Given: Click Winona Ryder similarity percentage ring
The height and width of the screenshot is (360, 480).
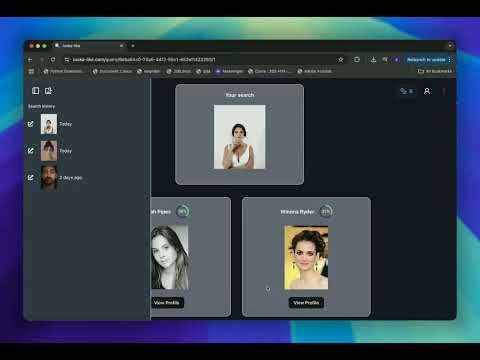Looking at the screenshot, I should coord(326,211).
